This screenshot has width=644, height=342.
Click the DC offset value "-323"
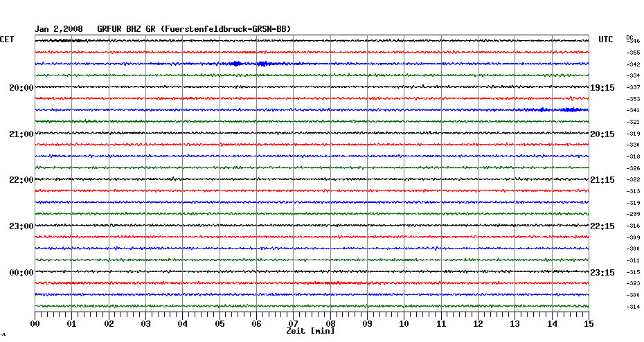(634, 284)
